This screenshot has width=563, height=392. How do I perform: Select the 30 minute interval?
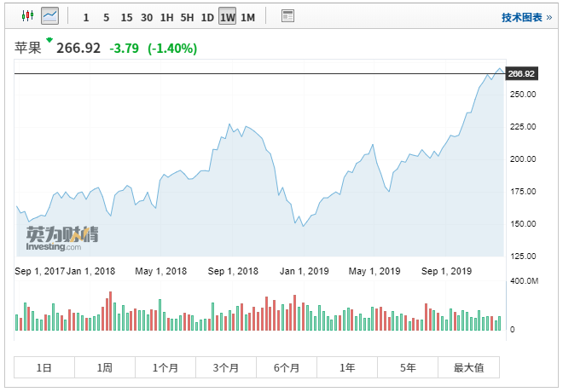point(147,17)
